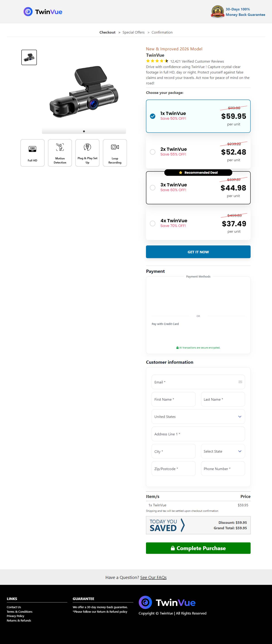
Task: Choose the 4x TwinVue package radio button
Action: coord(153,223)
